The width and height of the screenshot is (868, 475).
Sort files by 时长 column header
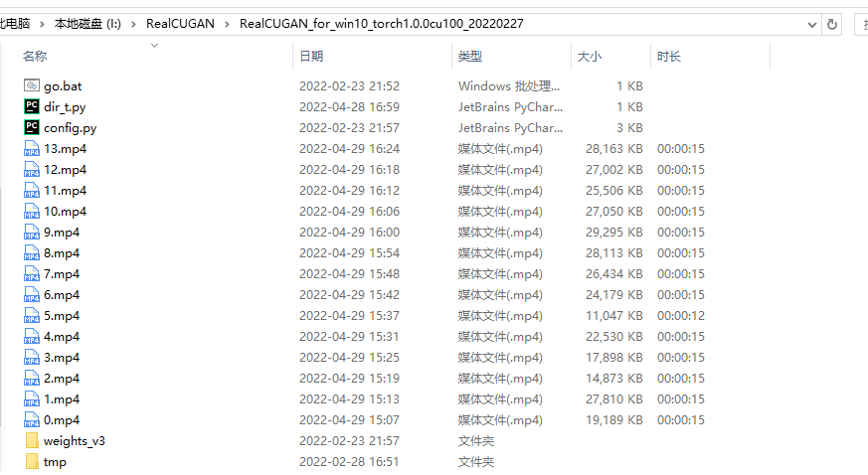pyautogui.click(x=669, y=56)
